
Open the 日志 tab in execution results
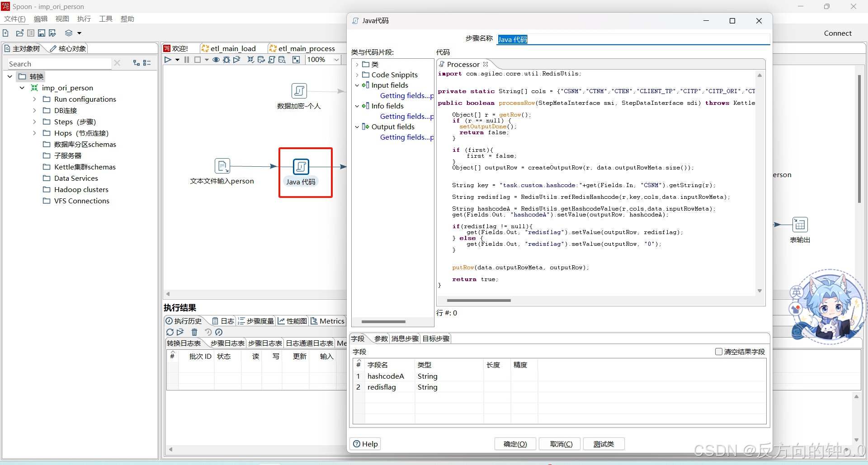[x=223, y=321]
